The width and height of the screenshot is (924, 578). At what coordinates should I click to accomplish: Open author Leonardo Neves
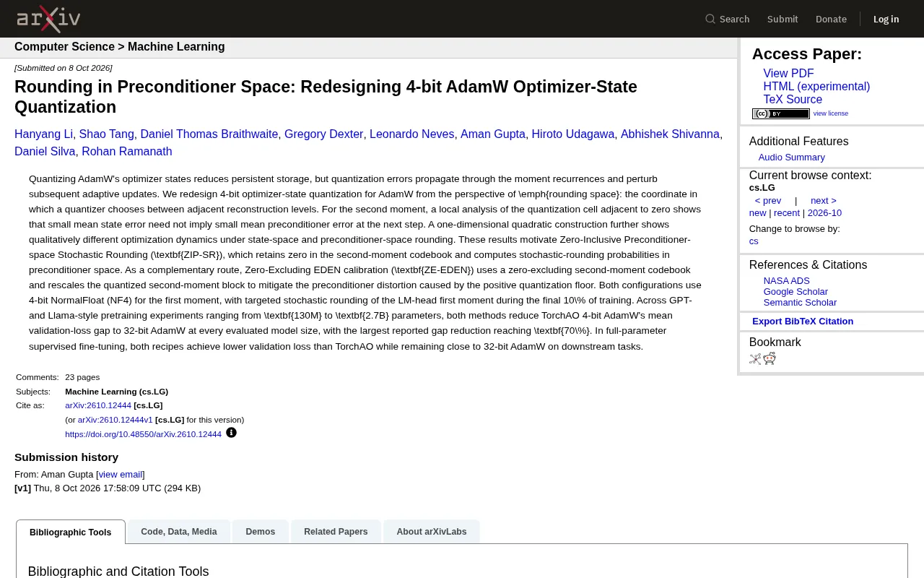click(x=411, y=134)
